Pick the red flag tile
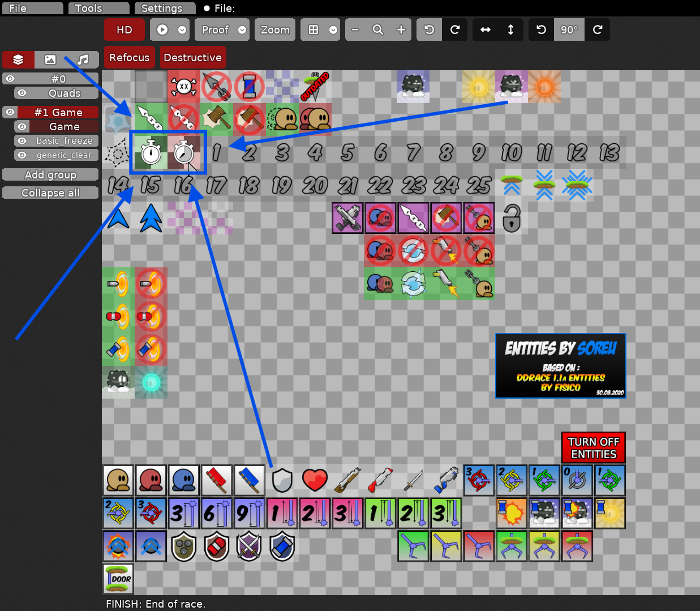This screenshot has height=611, width=700. click(x=217, y=481)
